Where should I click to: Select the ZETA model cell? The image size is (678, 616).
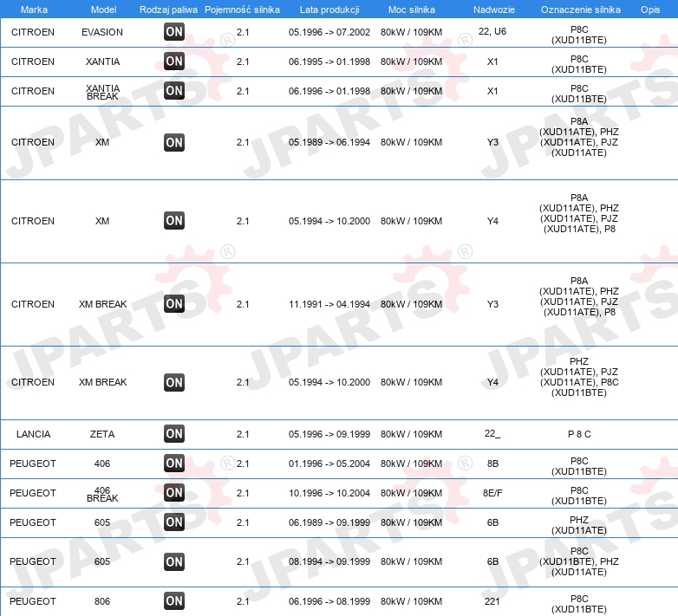pos(102,434)
